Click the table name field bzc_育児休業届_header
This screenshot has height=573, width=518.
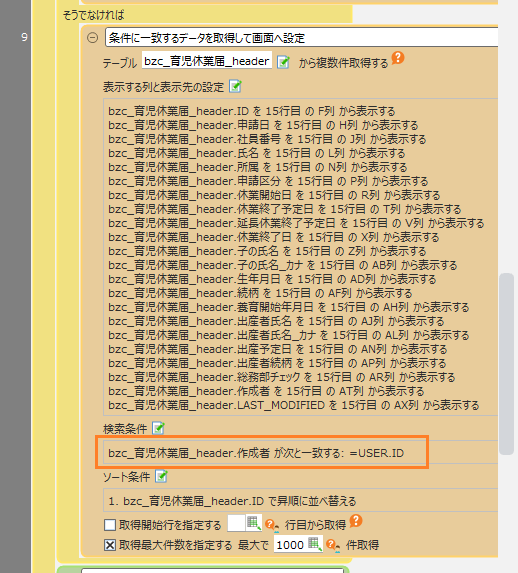[207, 61]
